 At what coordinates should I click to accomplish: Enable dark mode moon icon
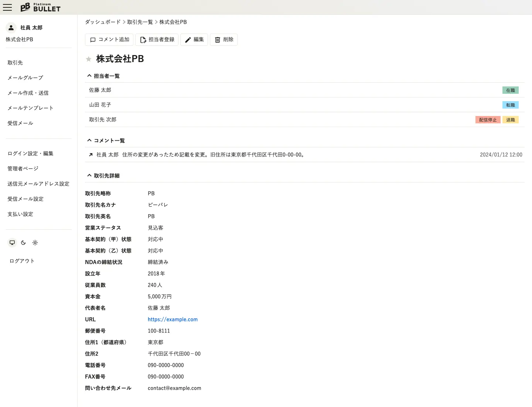point(23,243)
